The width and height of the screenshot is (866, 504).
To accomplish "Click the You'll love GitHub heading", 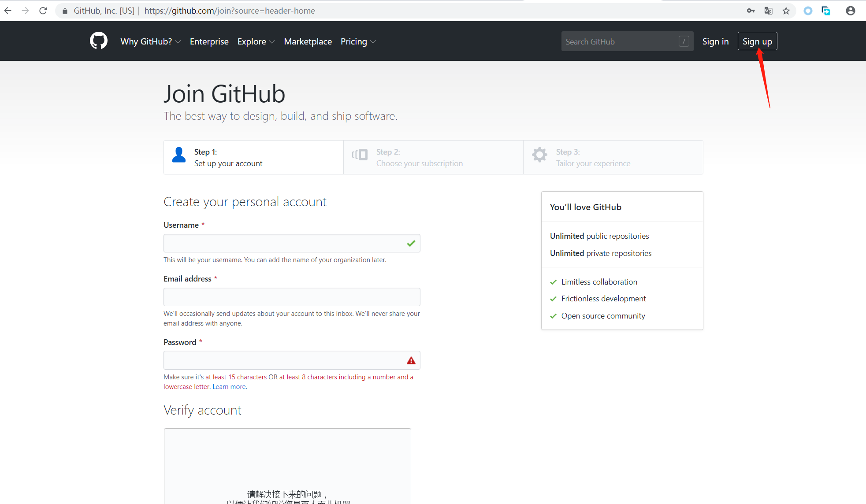I will coord(586,207).
